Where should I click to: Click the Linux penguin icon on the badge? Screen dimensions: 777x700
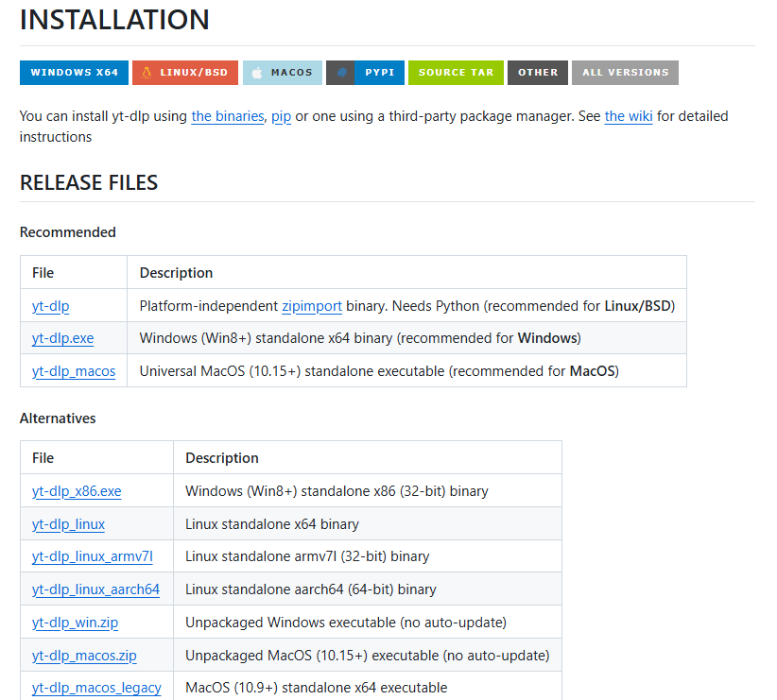[x=147, y=73]
